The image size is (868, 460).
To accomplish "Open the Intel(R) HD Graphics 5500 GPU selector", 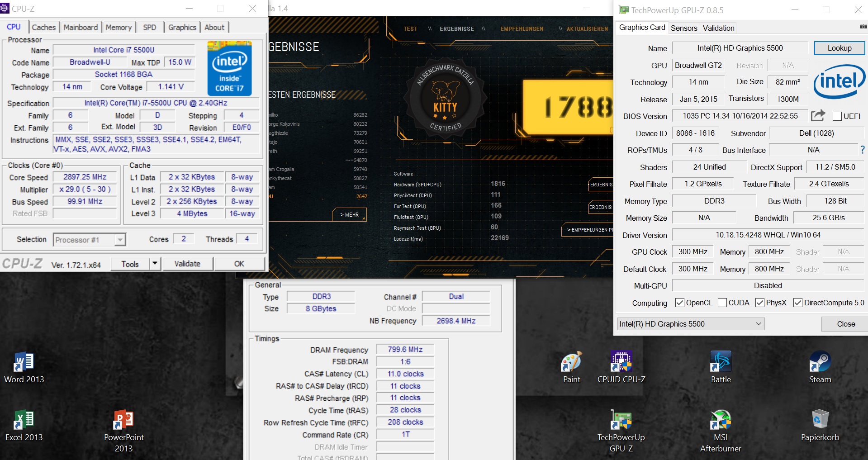I will [x=691, y=324].
